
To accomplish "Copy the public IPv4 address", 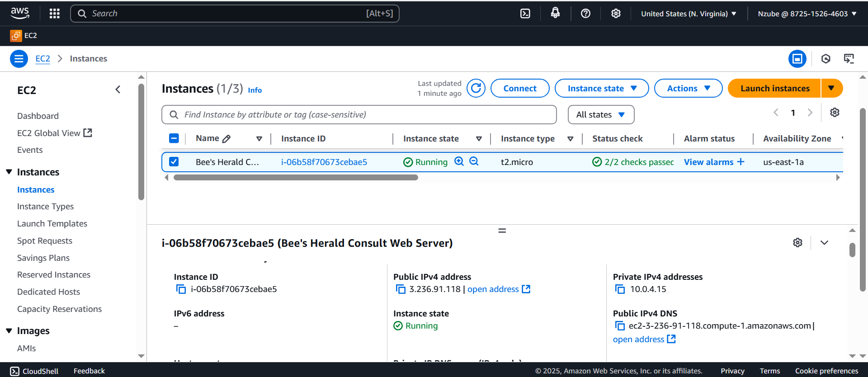I will coord(401,289).
